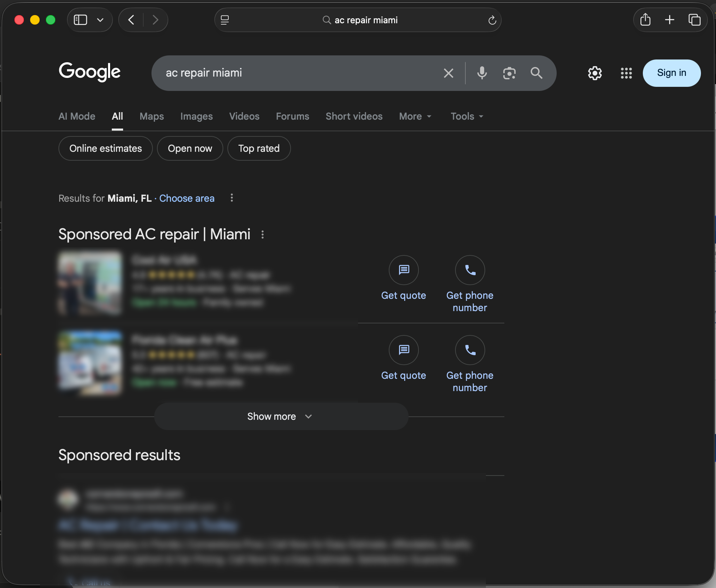Switch to the Maps tab
This screenshot has width=716, height=588.
click(x=151, y=116)
